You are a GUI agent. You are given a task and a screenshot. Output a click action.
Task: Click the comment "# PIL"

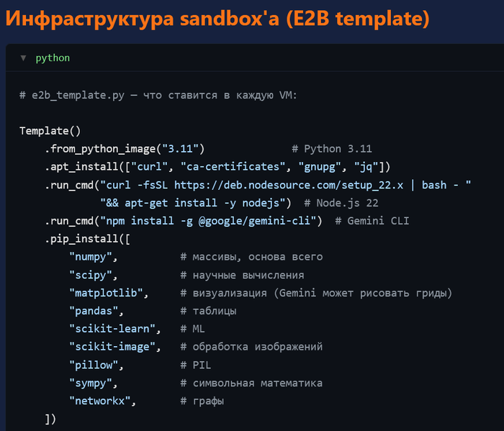(196, 366)
